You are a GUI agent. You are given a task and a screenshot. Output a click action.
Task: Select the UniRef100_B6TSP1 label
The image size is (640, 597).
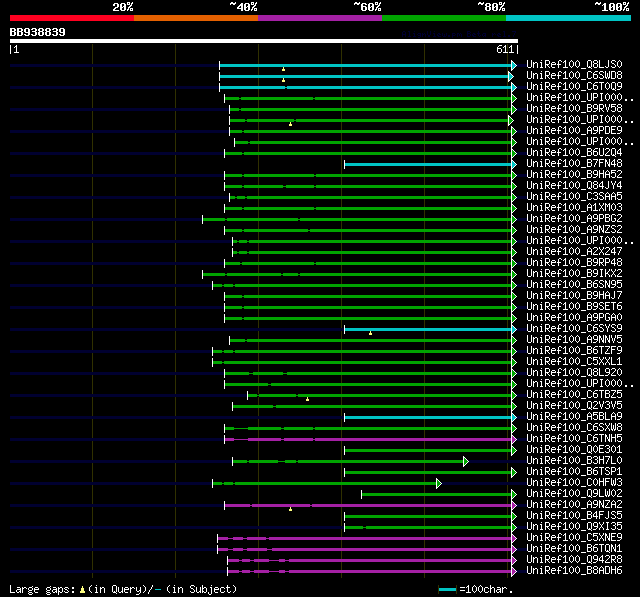coord(574,472)
